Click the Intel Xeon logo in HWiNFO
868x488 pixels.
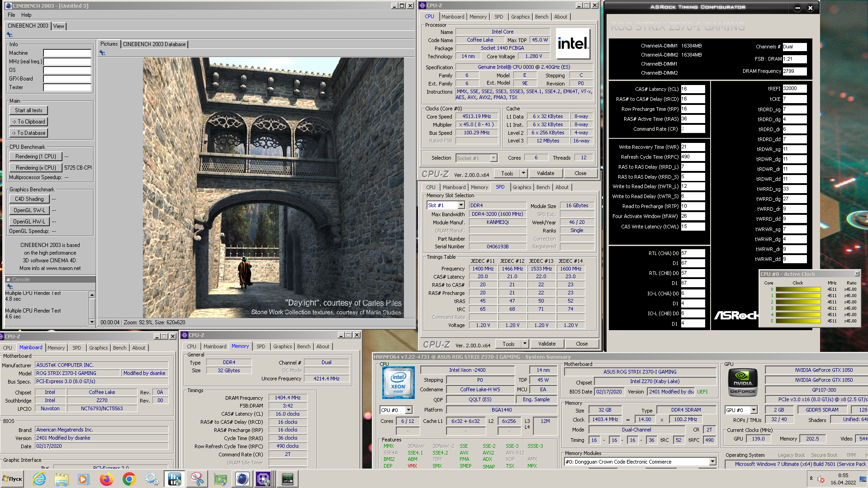click(x=398, y=383)
